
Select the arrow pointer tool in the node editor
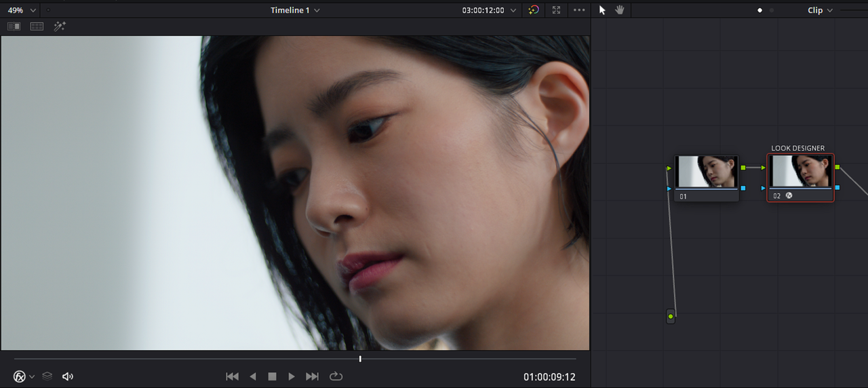[602, 10]
